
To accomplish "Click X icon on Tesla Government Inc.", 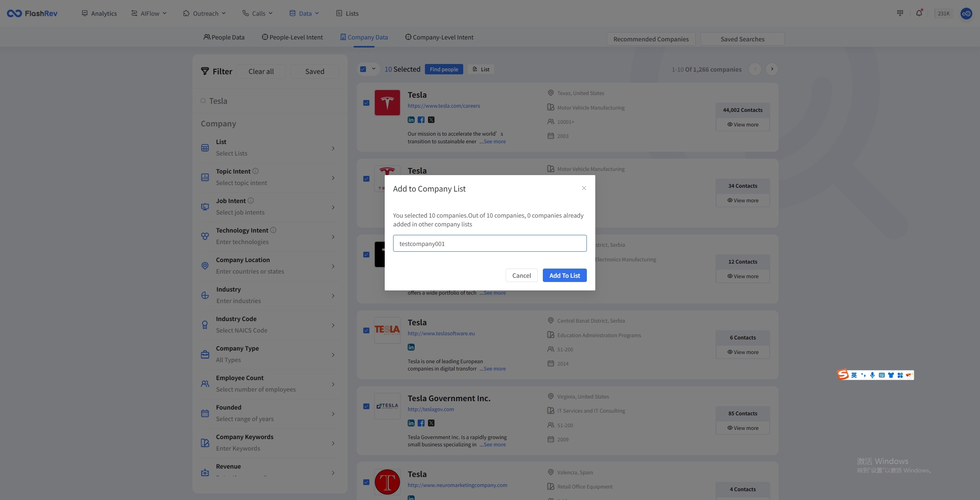I will (431, 423).
